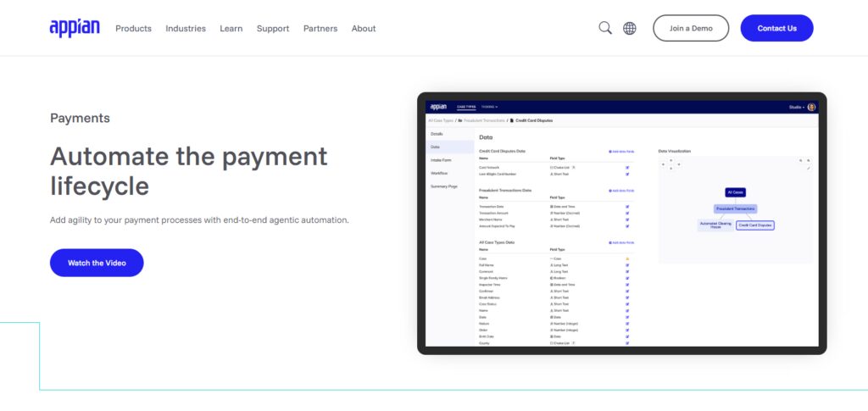
Task: Click the zoom-out magnifier in Data Visualization
Action: pyautogui.click(x=800, y=160)
